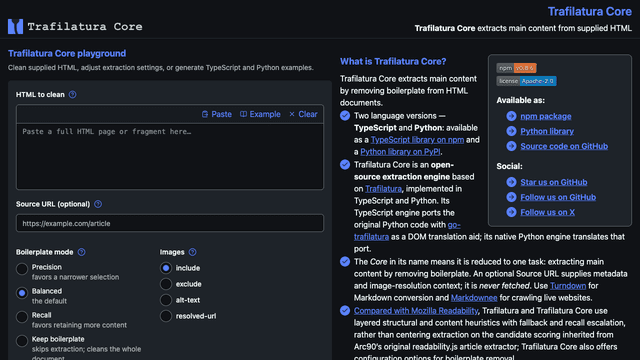Open help icon beside HTML to clean
This screenshot has width=640, height=360.
(73, 95)
